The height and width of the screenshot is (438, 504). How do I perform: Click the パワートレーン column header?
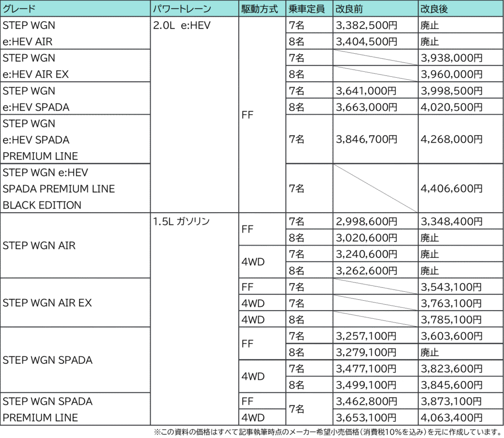tap(194, 9)
